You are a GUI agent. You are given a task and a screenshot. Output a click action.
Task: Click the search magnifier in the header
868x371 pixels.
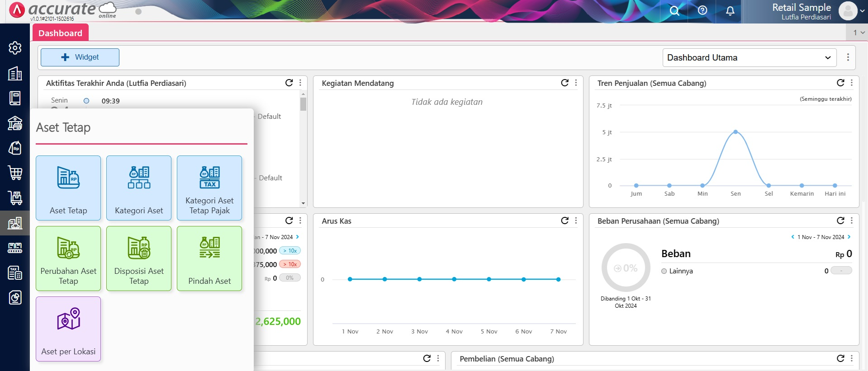point(674,11)
